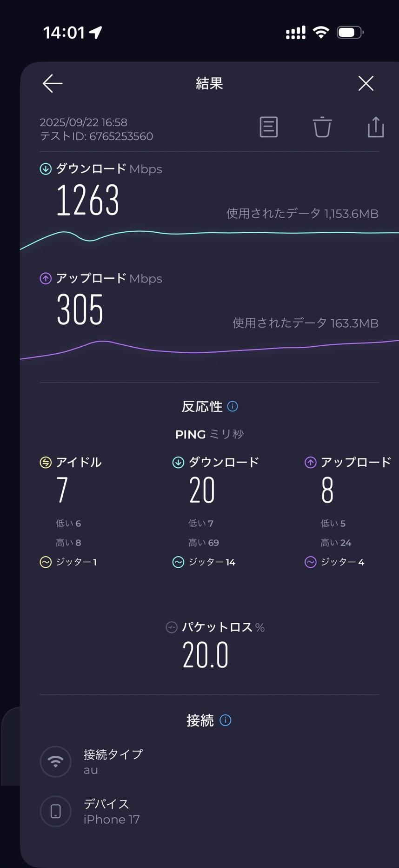Tap the デバイス iPhone 17 row

(x=112, y=811)
